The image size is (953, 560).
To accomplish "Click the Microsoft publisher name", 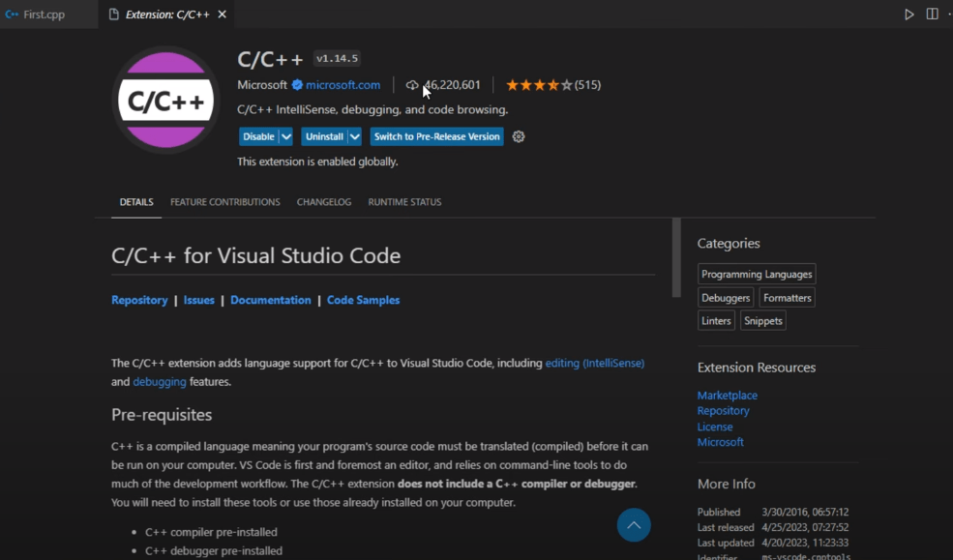I will point(262,85).
